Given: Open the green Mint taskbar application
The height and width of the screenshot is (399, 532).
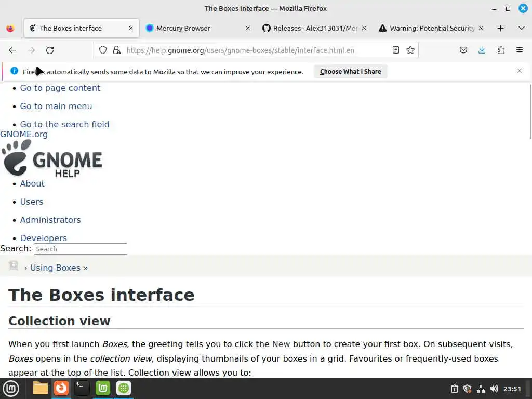Looking at the screenshot, I should [x=103, y=388].
